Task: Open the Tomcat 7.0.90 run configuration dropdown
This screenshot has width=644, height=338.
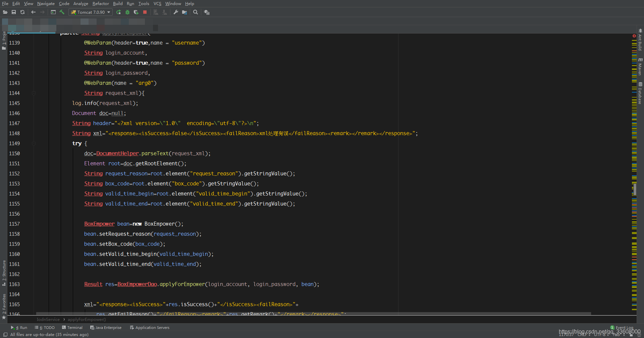Action: [x=91, y=12]
